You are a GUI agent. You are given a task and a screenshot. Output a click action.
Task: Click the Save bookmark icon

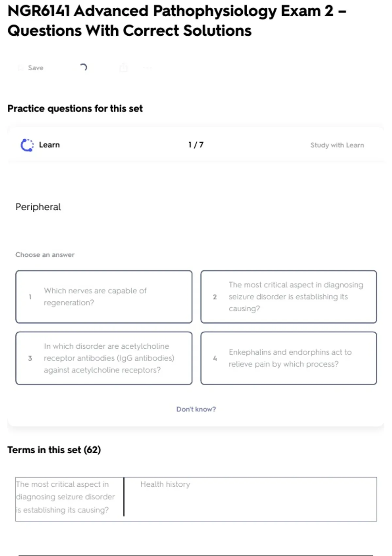click(21, 68)
